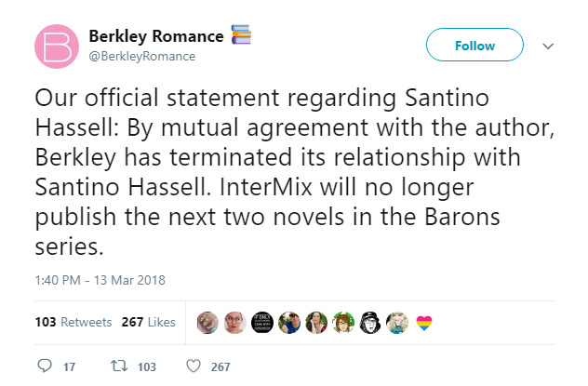The width and height of the screenshot is (588, 386).
Task: Retweet this Berkley Romance tweet
Action: (x=121, y=366)
